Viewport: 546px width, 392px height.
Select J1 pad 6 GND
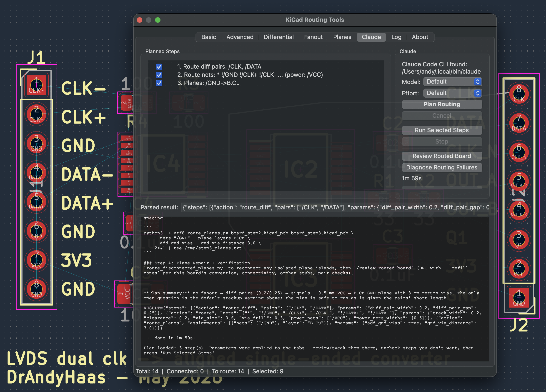coord(36,231)
